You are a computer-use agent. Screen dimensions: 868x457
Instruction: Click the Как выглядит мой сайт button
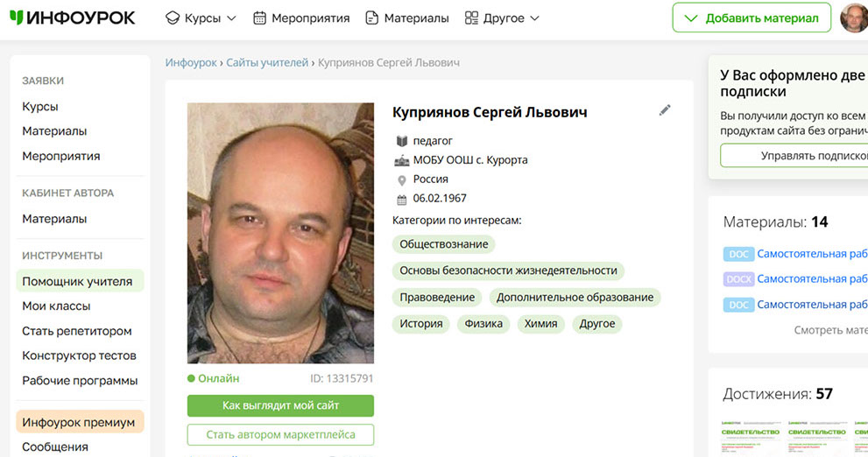[x=280, y=405]
